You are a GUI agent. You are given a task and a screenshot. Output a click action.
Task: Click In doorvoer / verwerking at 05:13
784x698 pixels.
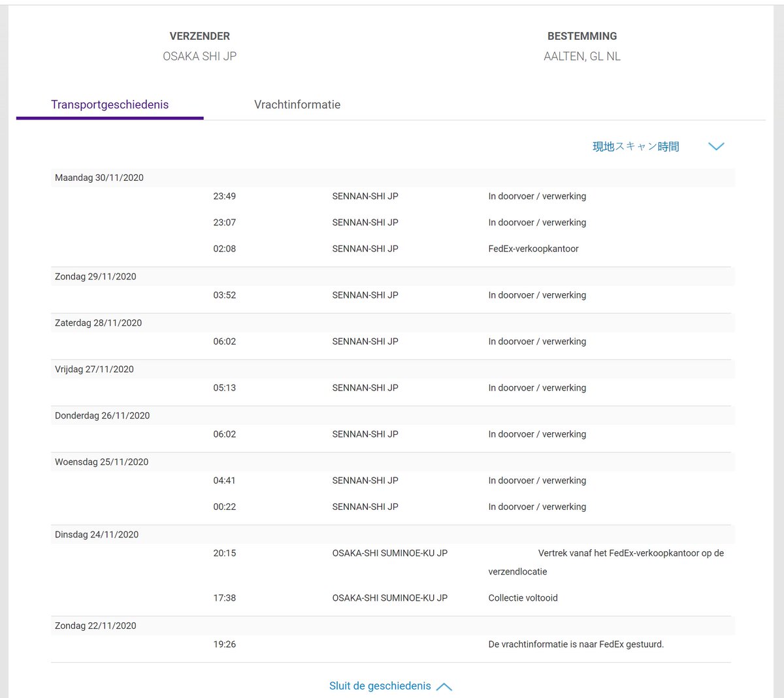tap(537, 387)
